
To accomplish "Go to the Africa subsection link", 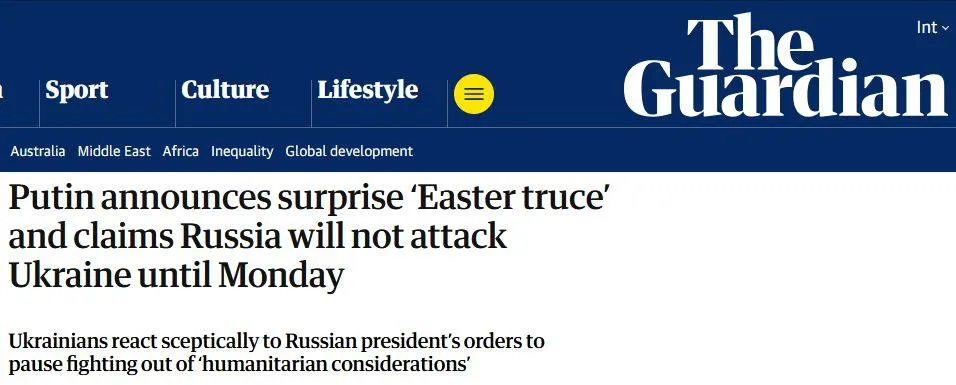I will pyautogui.click(x=180, y=151).
